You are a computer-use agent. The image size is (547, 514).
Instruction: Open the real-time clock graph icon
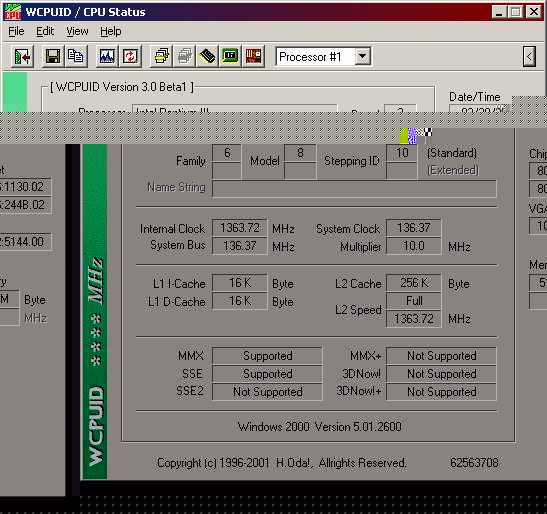(107, 56)
